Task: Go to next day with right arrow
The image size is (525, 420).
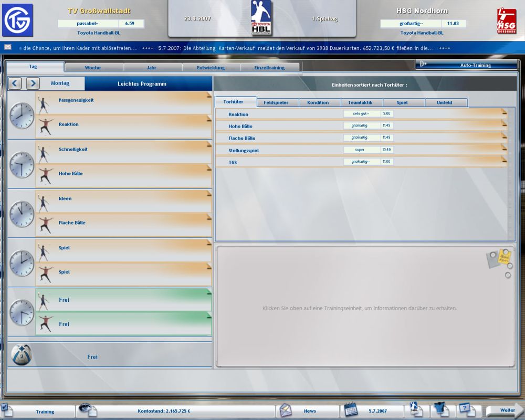Action: tap(33, 83)
